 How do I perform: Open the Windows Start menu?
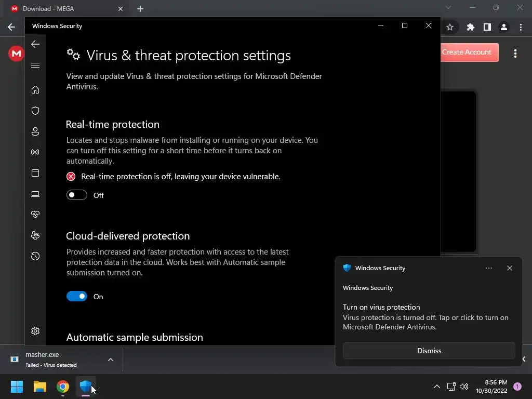pyautogui.click(x=17, y=387)
